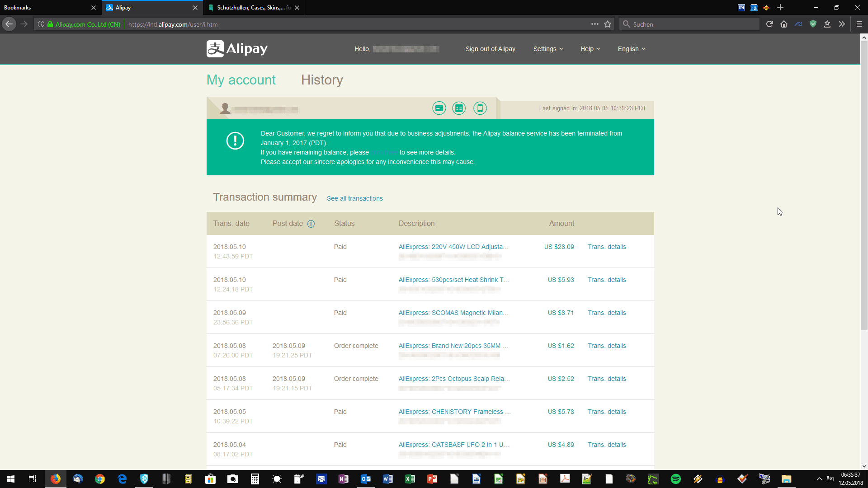Open Trans. details for US $8.71 payment

607,313
